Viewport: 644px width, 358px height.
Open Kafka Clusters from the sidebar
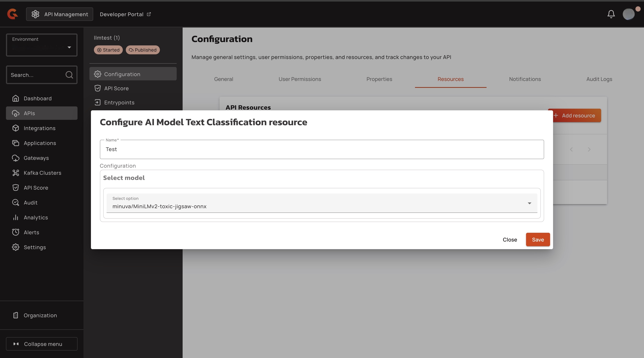pos(42,173)
